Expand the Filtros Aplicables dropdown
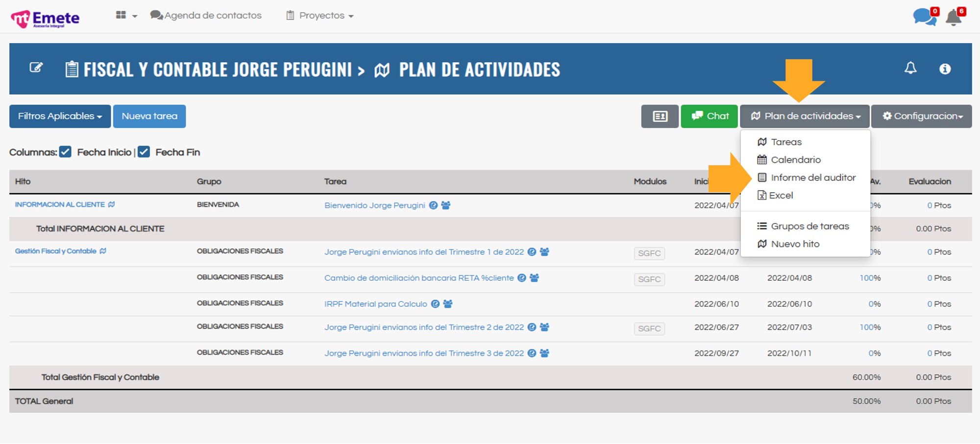This screenshot has height=444, width=980. 60,117
